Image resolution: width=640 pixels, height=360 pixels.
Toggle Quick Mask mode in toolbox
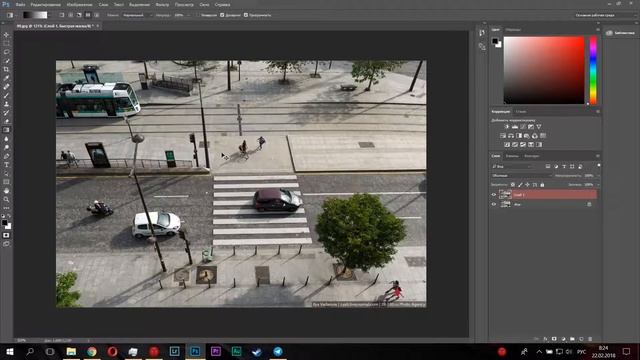6,235
